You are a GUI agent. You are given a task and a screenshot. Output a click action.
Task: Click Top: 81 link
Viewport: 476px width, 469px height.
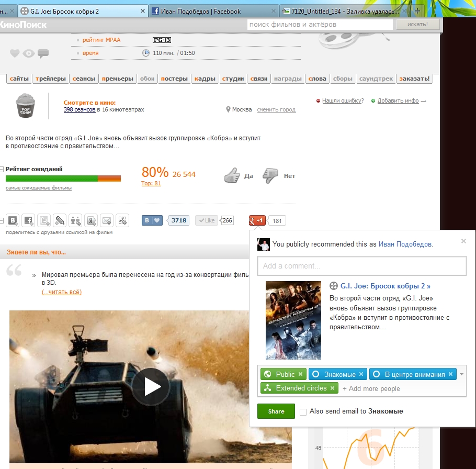coord(151,184)
